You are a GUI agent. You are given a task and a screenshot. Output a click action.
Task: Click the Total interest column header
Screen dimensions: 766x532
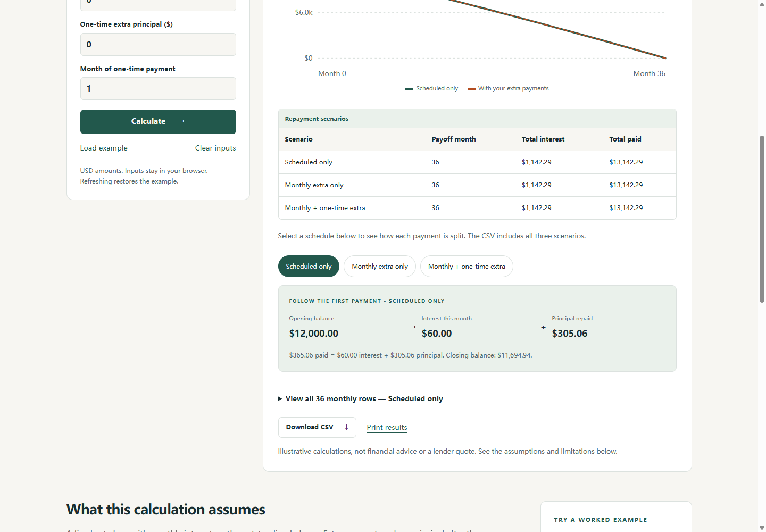click(x=543, y=139)
